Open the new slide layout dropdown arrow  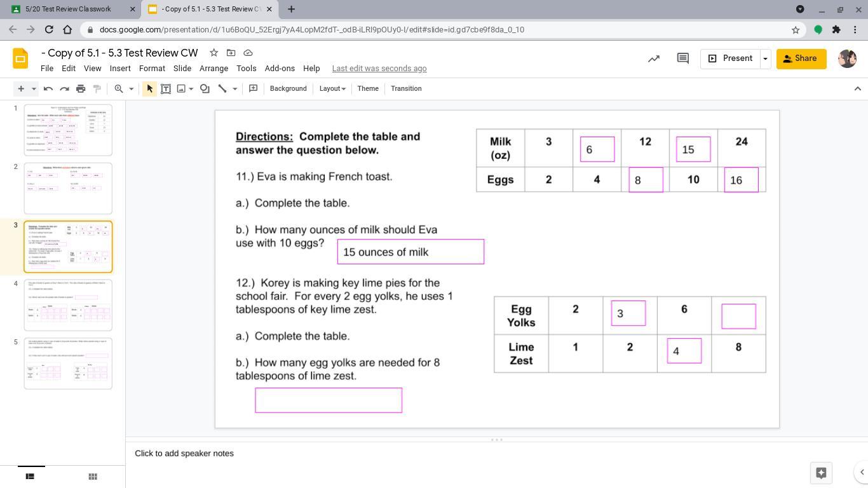coord(34,89)
